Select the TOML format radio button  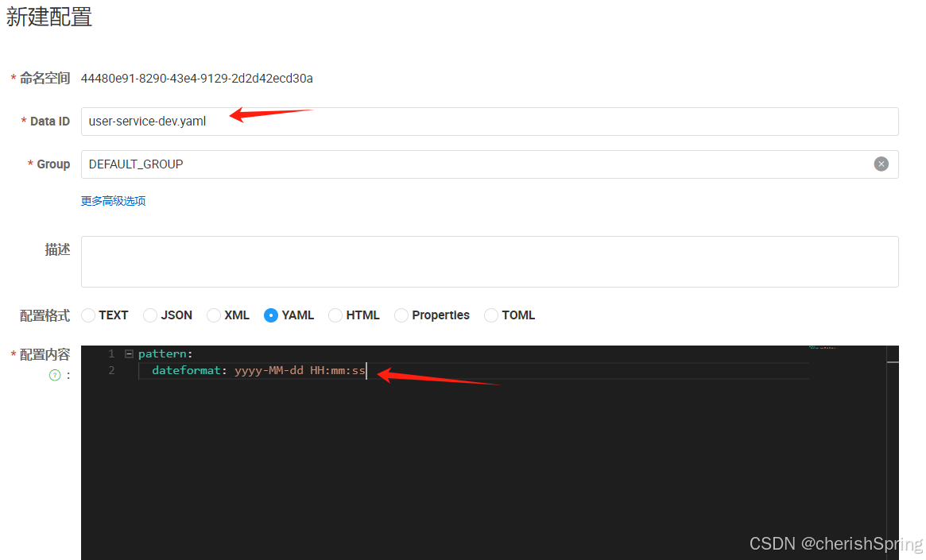coord(490,315)
